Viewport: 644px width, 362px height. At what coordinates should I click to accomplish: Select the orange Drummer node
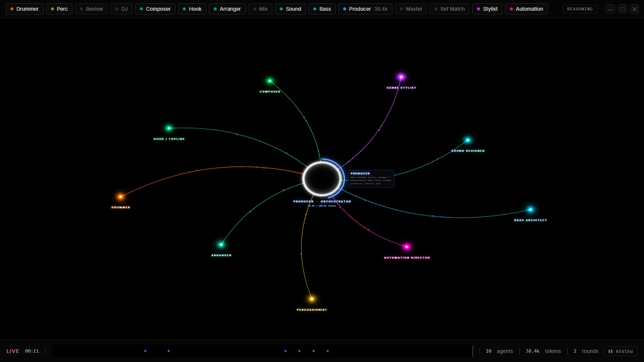120,197
